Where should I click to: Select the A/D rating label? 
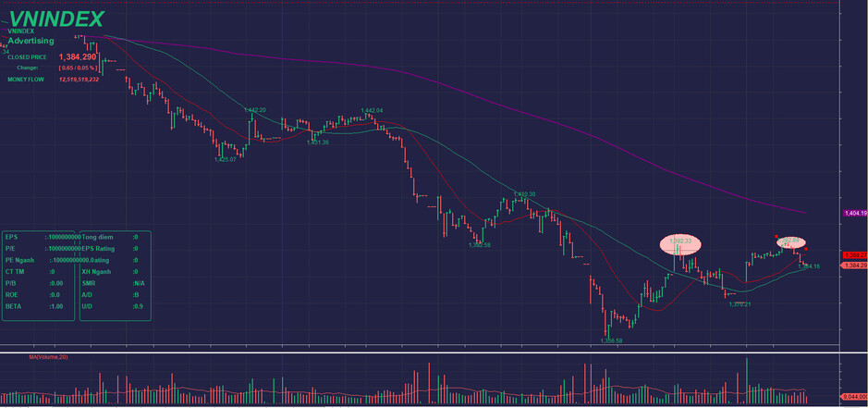[x=87, y=295]
